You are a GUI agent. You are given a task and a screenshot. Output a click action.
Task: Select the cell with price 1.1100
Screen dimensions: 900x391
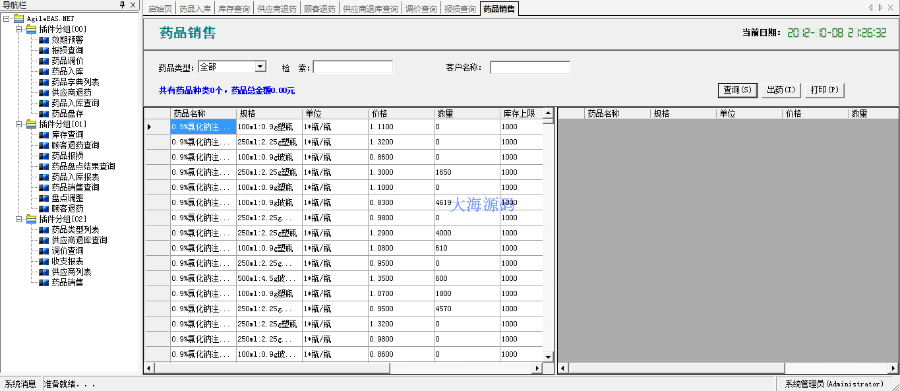point(401,126)
